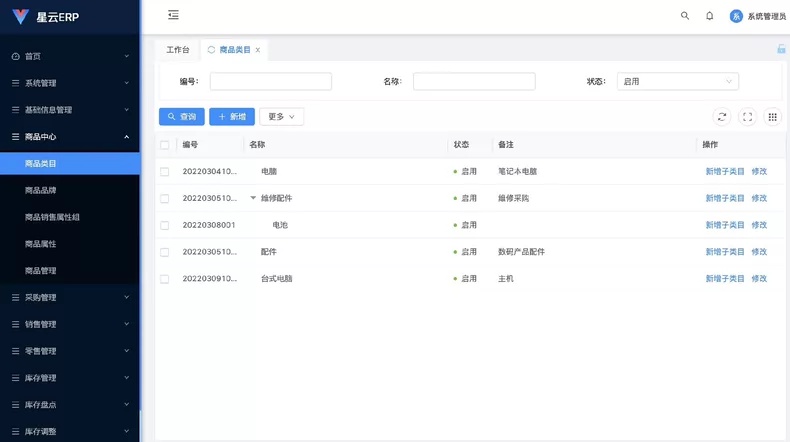
Task: Click the 系统管理员 user avatar
Action: click(x=736, y=16)
